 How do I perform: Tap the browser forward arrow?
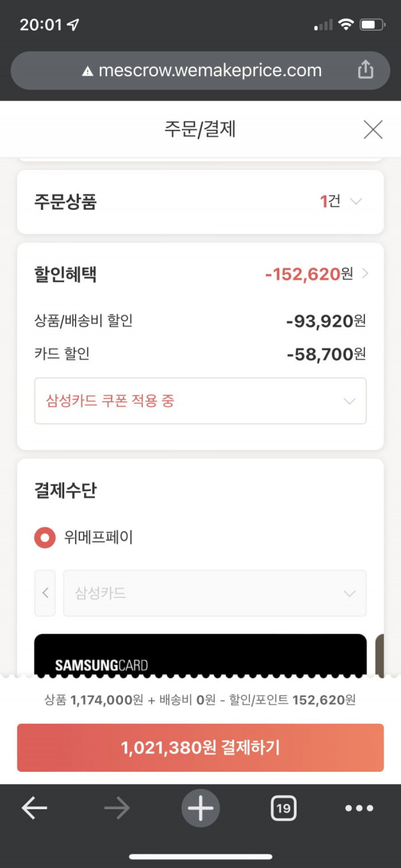(117, 809)
